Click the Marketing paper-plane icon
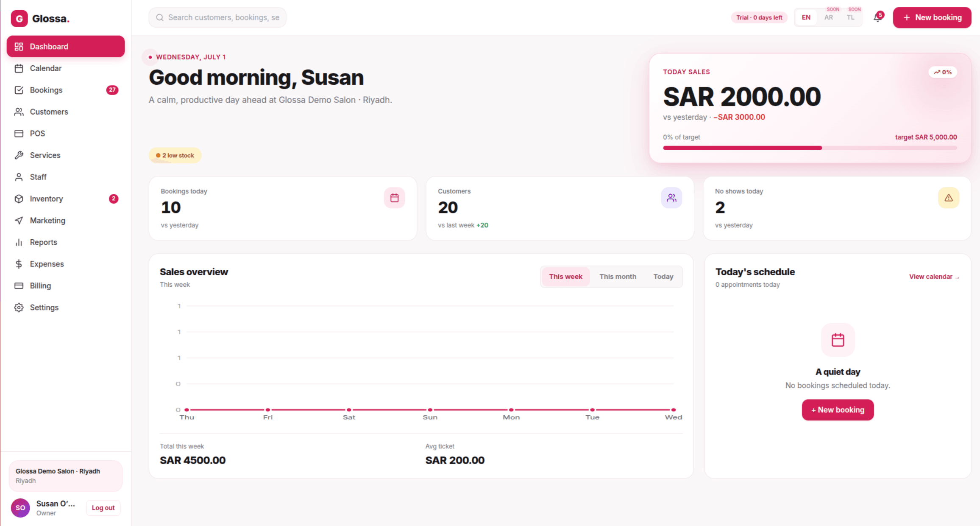The width and height of the screenshot is (980, 526). tap(19, 221)
